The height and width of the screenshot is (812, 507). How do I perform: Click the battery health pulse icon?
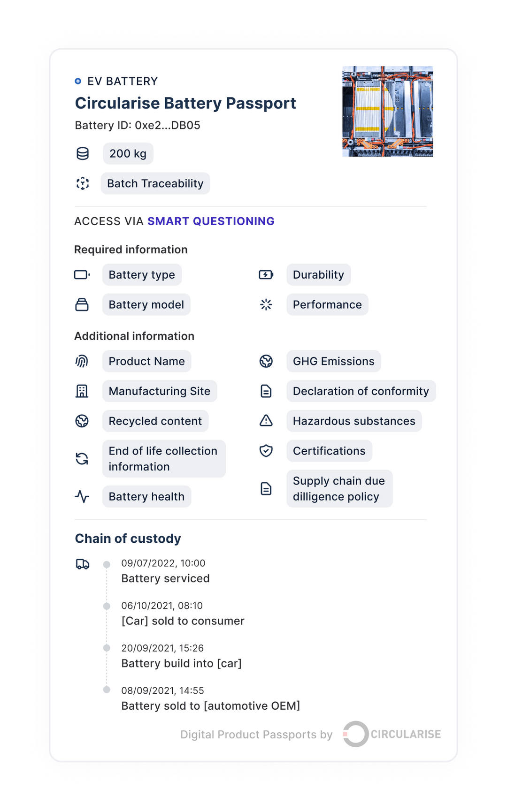tap(83, 496)
